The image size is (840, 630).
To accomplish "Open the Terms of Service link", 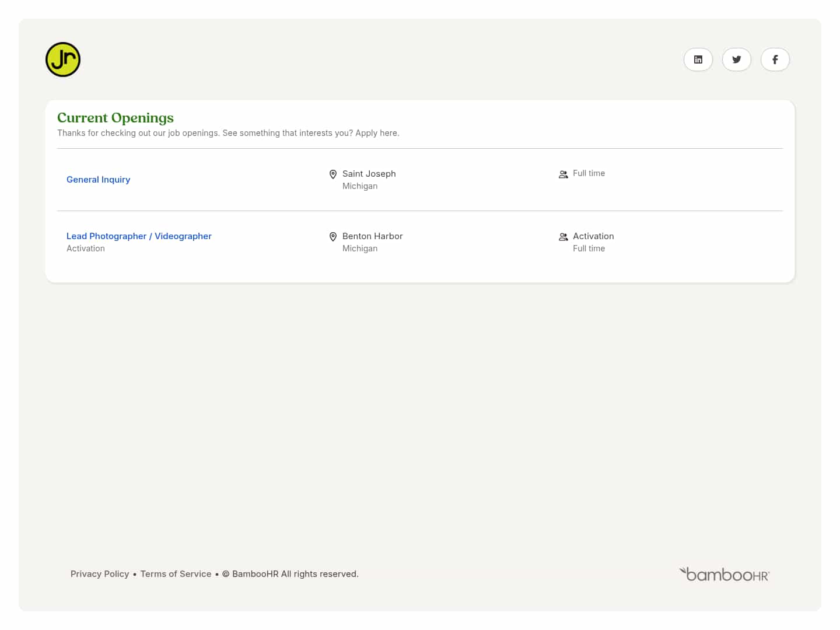I will coord(176,574).
